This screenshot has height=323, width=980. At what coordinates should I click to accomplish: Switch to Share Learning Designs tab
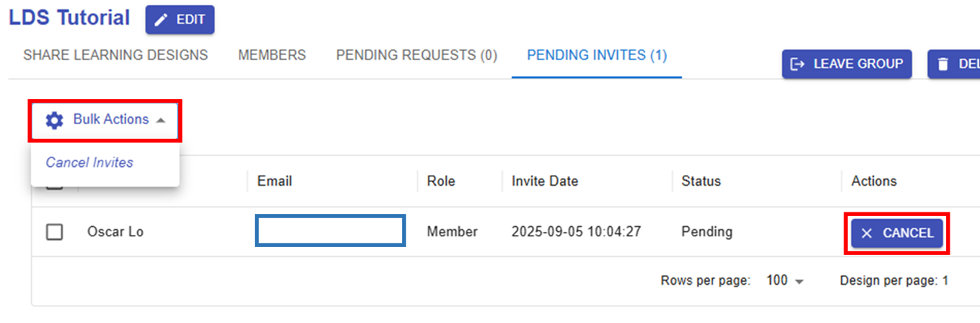point(115,55)
